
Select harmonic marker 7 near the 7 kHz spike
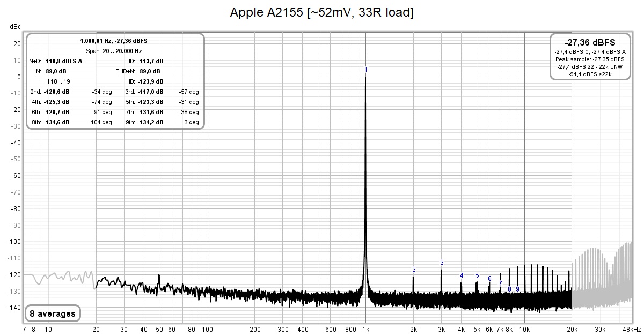[500, 283]
